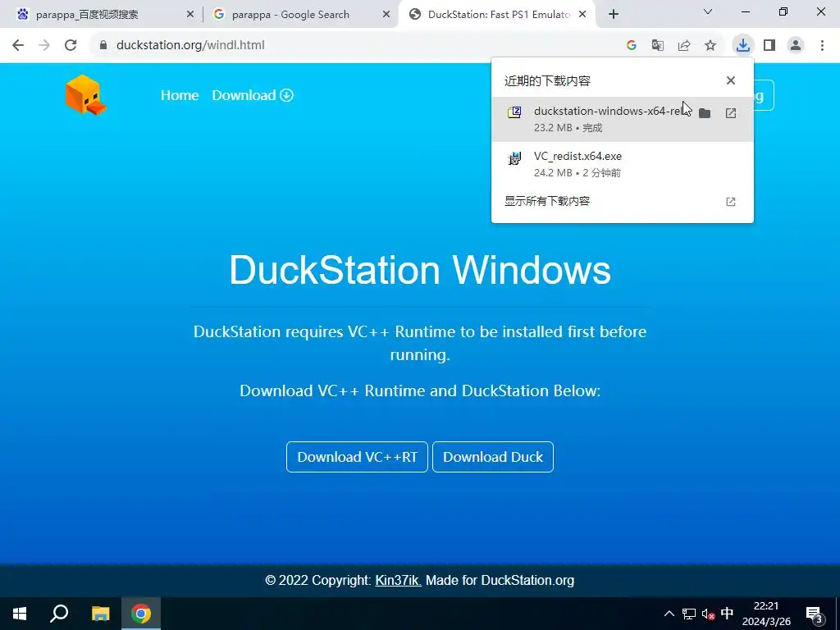Open Windows Start menu

click(x=20, y=614)
